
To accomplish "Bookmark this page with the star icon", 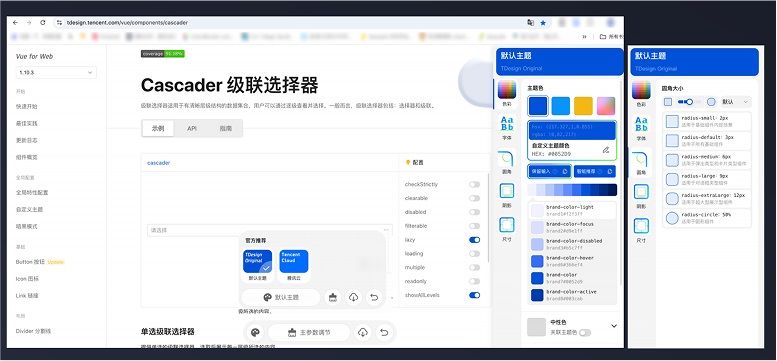I will pos(543,23).
